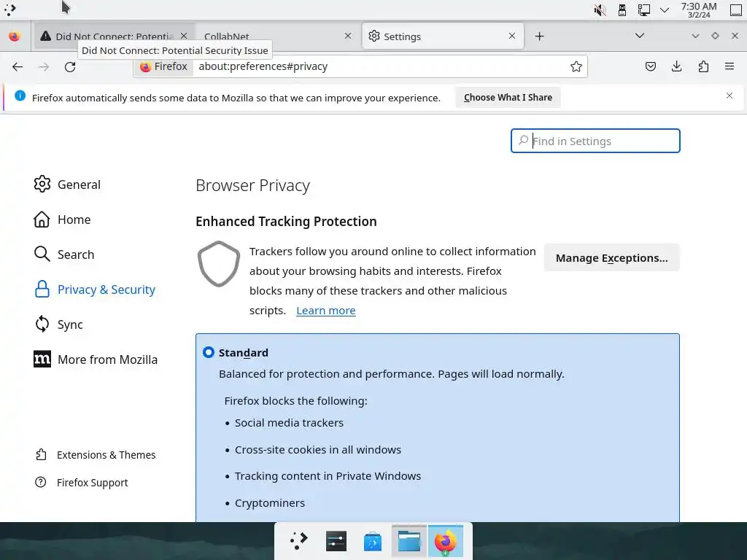
Task: Close the Did Not Connect tab
Action: pyautogui.click(x=184, y=36)
